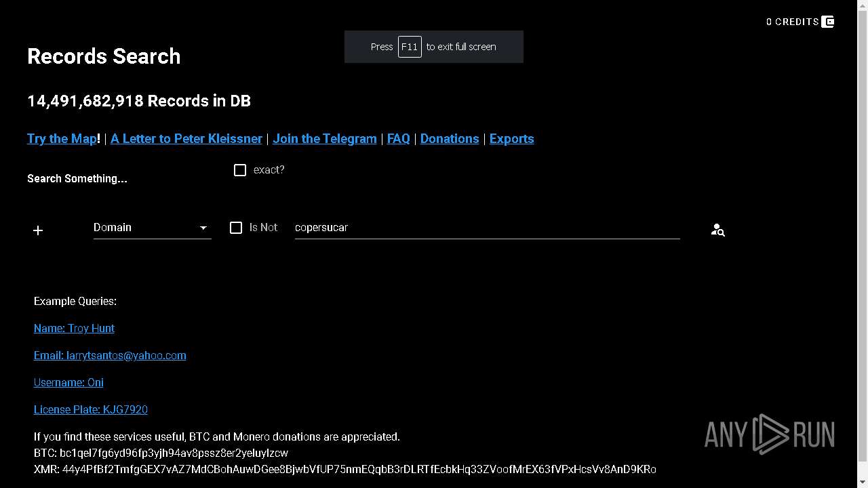Select example query 'Name: Troy Hunt'
This screenshot has height=488, width=868.
coord(74,328)
